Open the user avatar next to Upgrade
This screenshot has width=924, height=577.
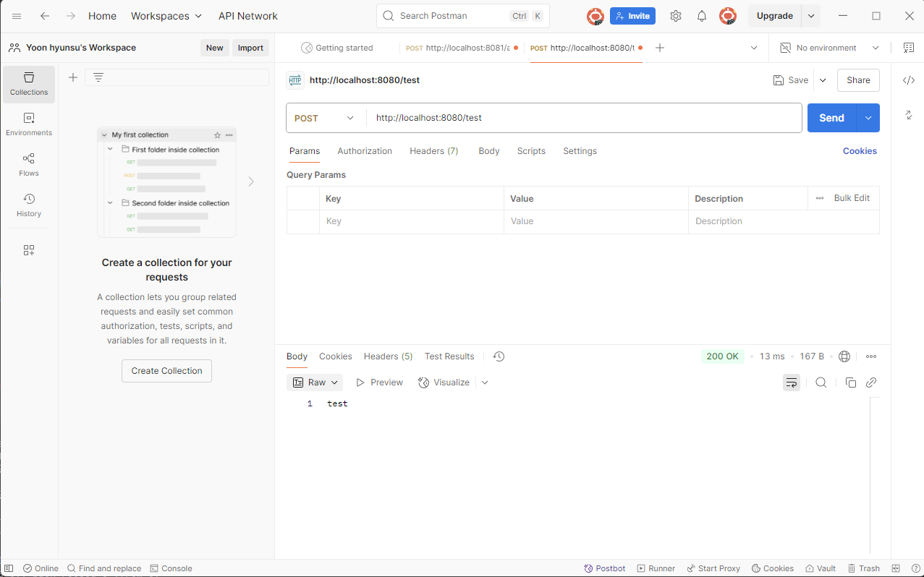click(x=728, y=16)
